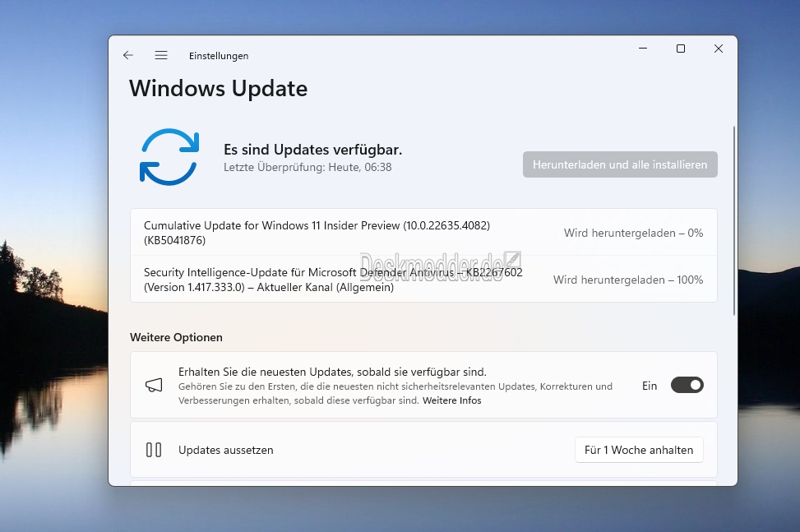Click the Windows Update page heading

pyautogui.click(x=219, y=89)
